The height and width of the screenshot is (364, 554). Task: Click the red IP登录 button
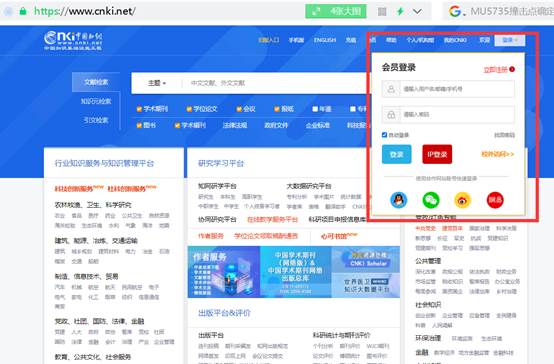437,154
